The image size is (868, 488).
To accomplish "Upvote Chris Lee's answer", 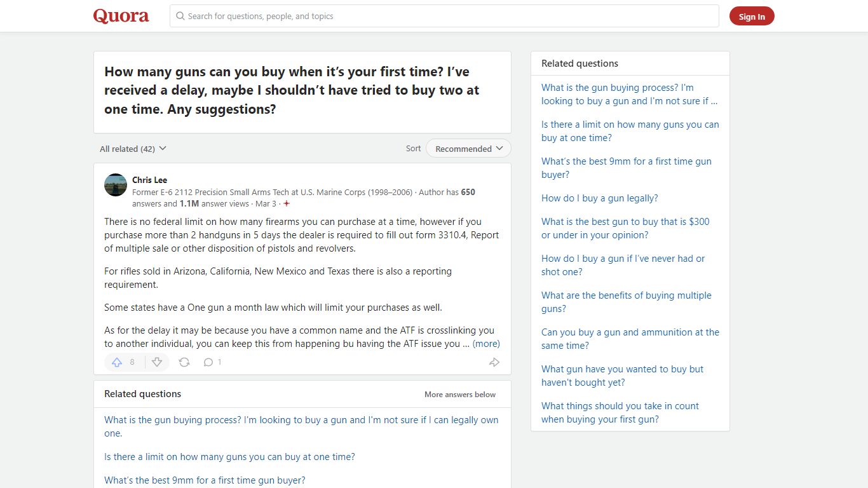I will point(117,362).
